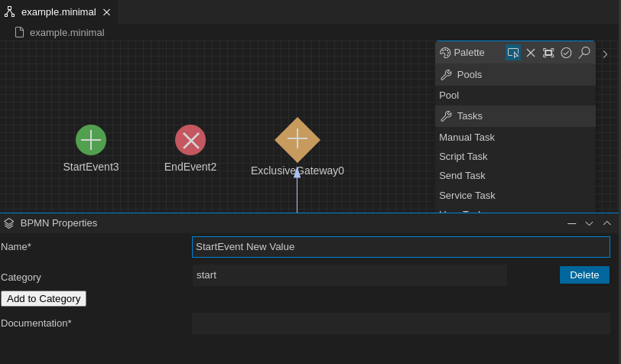Select the ExclusiveGateway0 diamond node
Screen dimensions: 621x364
297,140
